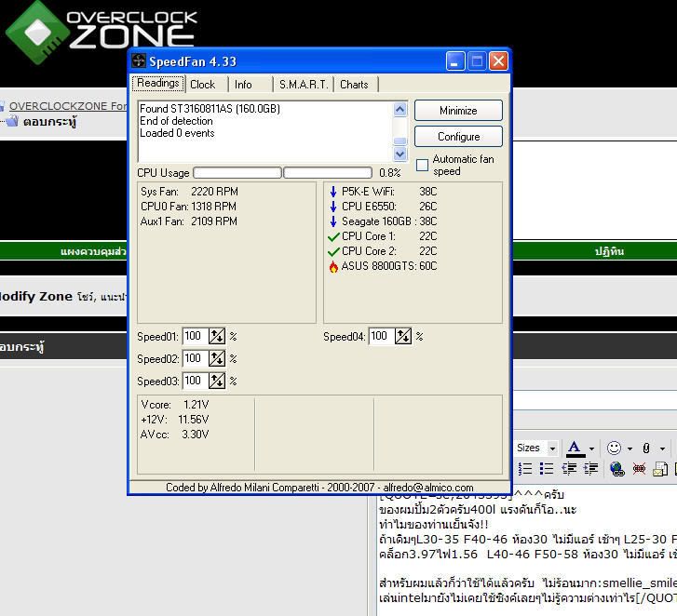Image resolution: width=677 pixels, height=616 pixels.
Task: Expand the font color dropdown arrow
Action: (x=590, y=449)
